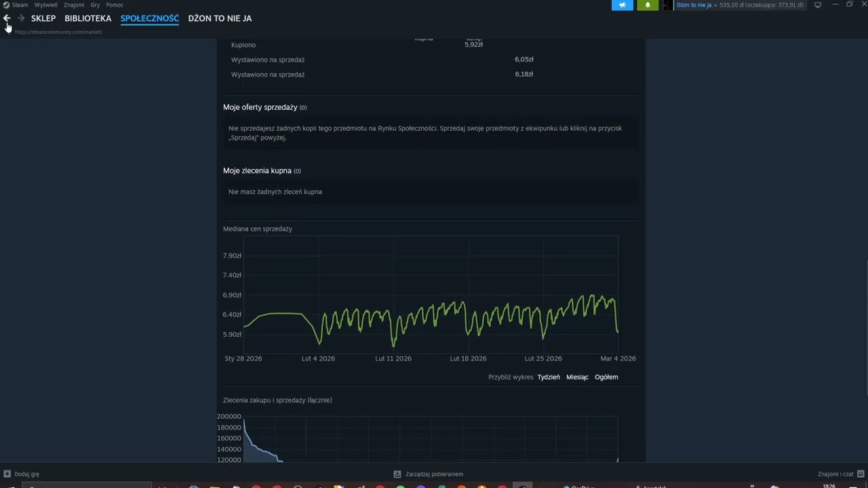Image resolution: width=868 pixels, height=488 pixels.
Task: Click plus icon beside Dodaj grę
Action: click(7, 474)
